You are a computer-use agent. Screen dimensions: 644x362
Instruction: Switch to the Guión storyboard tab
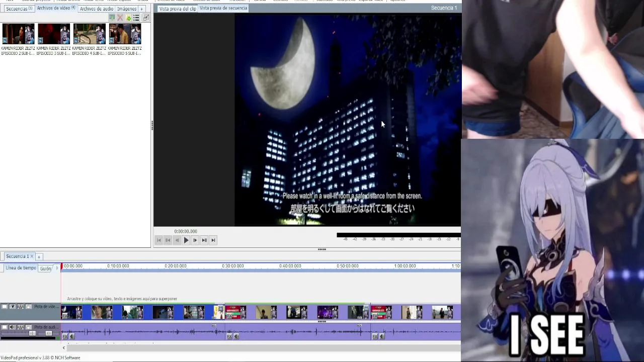point(46,268)
